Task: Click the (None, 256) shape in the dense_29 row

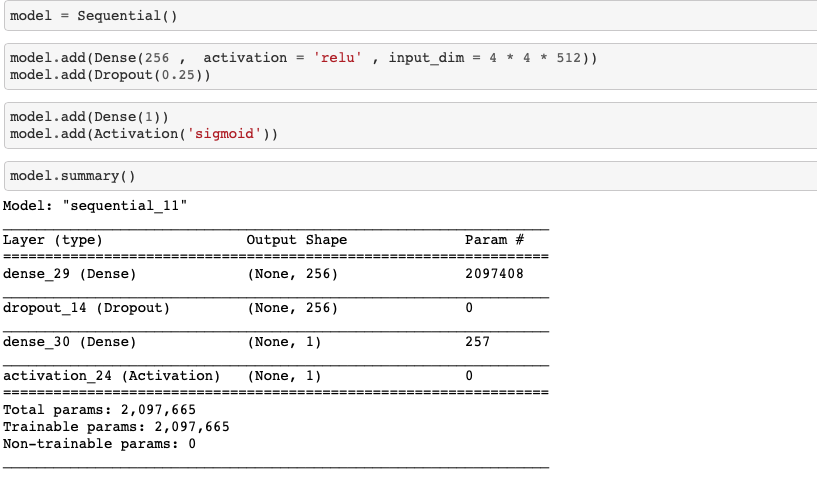Action: (x=292, y=274)
